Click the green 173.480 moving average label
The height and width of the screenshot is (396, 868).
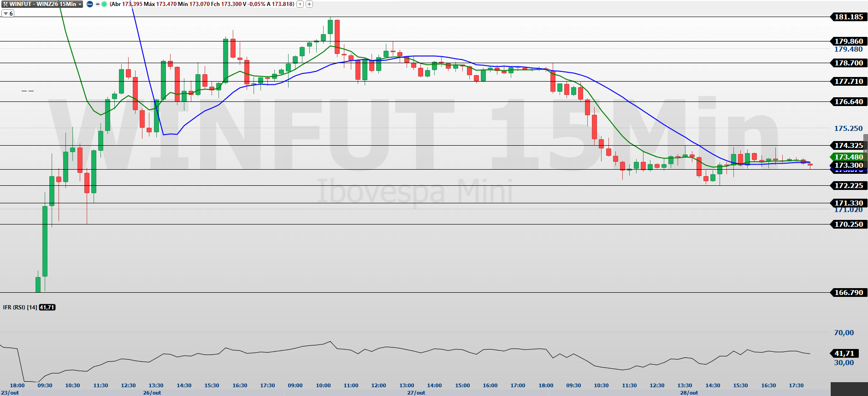click(849, 157)
